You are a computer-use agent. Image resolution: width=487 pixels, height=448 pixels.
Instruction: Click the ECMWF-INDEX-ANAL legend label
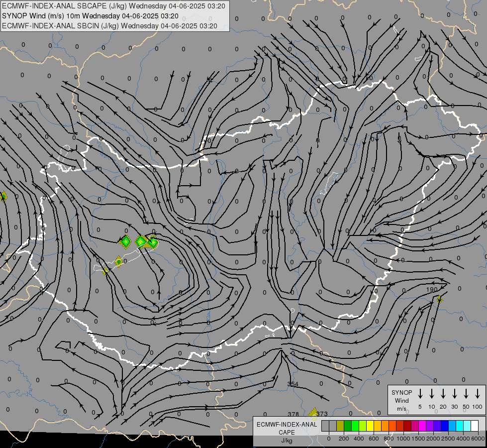pos(287,425)
